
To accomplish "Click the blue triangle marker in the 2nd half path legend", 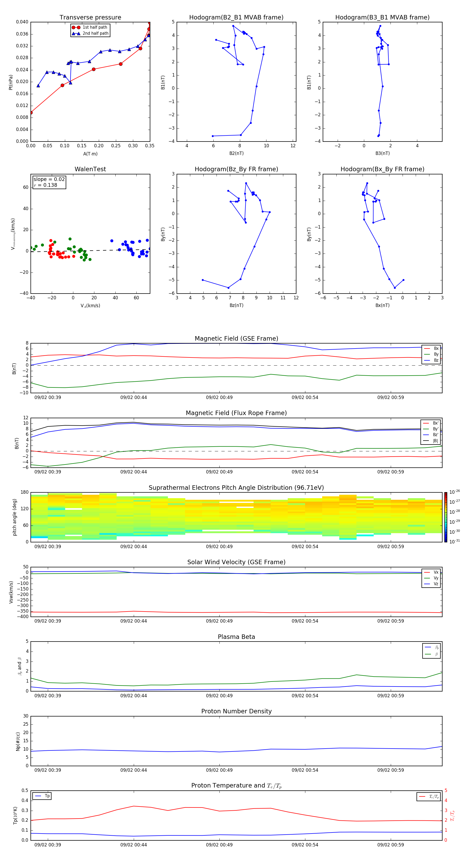I will [76, 33].
